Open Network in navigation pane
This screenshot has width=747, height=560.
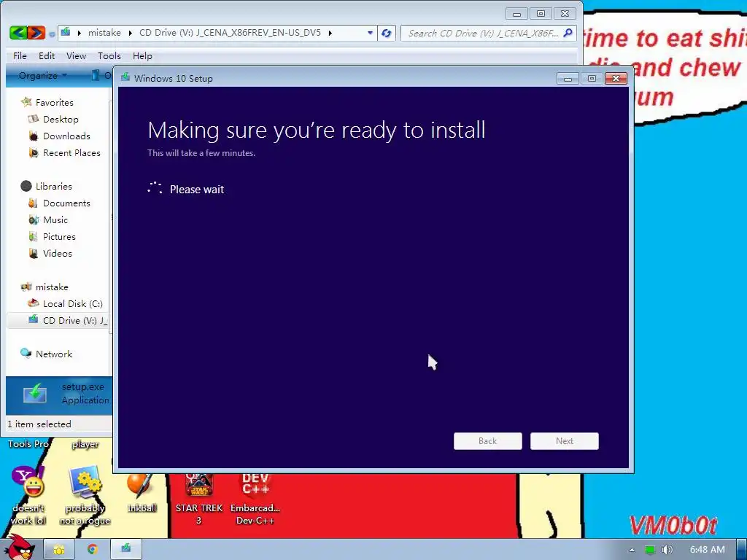[x=54, y=354]
